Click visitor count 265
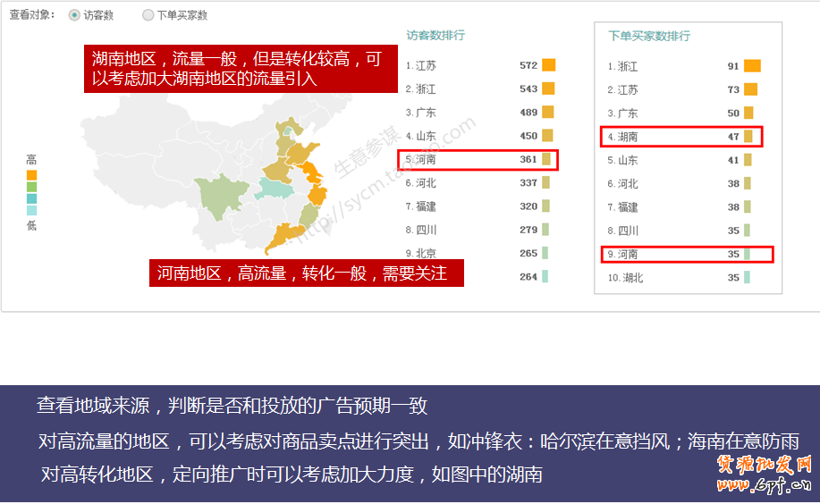Viewport: 820px width, 504px height. click(x=528, y=253)
